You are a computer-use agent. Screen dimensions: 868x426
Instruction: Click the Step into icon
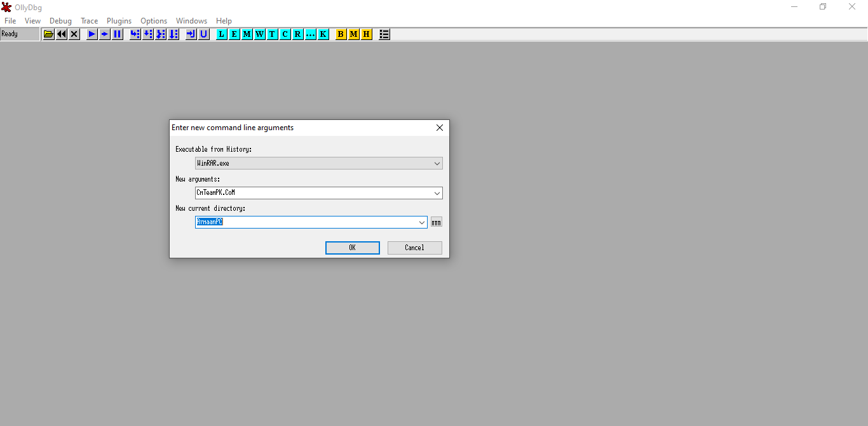click(135, 34)
